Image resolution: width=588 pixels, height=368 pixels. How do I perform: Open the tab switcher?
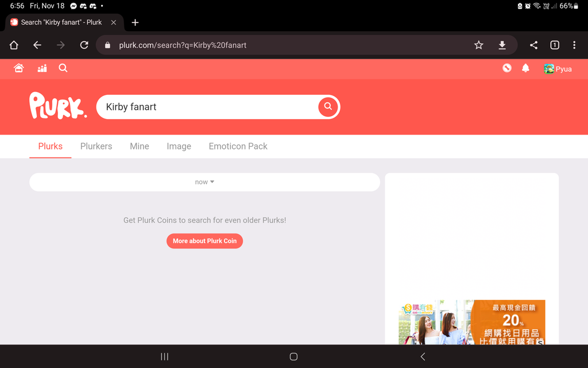(x=555, y=45)
